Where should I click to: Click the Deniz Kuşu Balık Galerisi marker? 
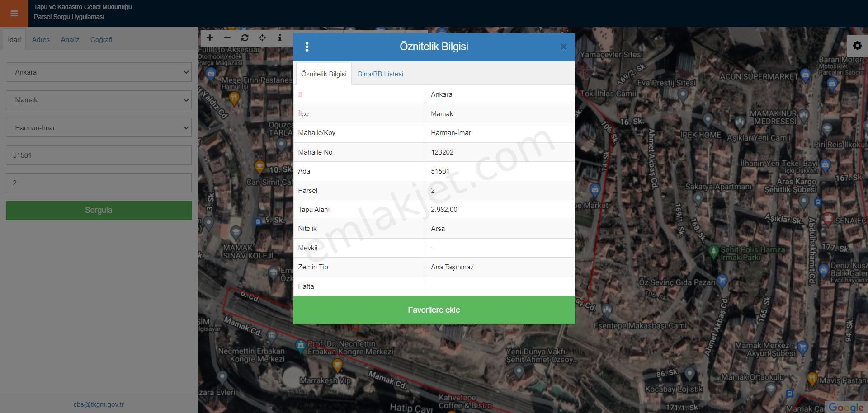(823, 270)
